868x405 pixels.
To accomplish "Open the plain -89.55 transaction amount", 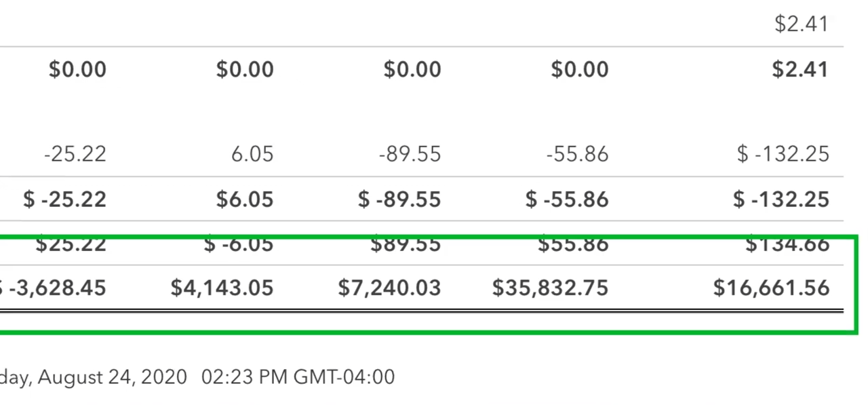I will coord(410,154).
